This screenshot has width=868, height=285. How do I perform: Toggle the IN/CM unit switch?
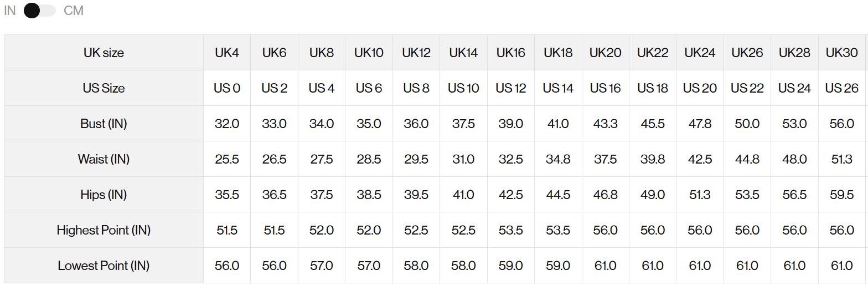39,11
